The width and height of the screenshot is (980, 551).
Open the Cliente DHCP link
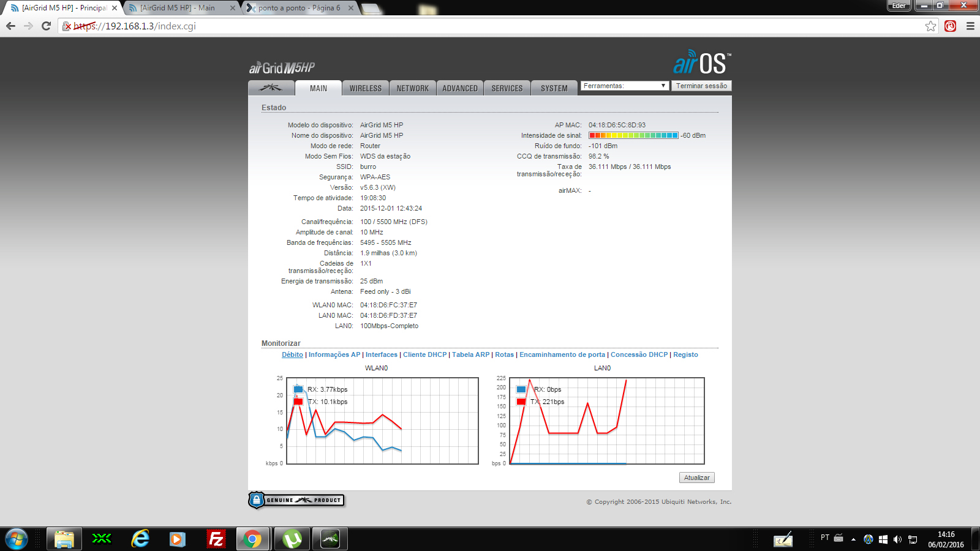pyautogui.click(x=425, y=354)
